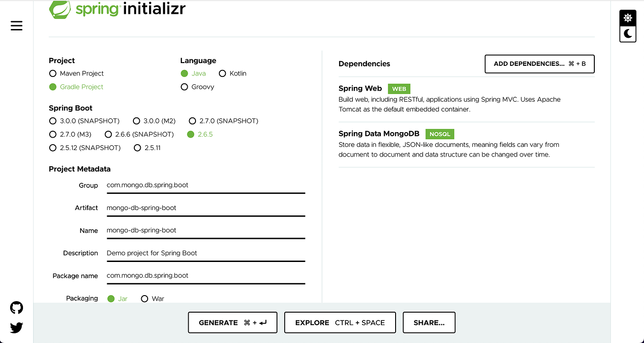Select Spring Boot version 3.0.0 (SNAPSHOT)
The height and width of the screenshot is (343, 644).
[x=53, y=121]
